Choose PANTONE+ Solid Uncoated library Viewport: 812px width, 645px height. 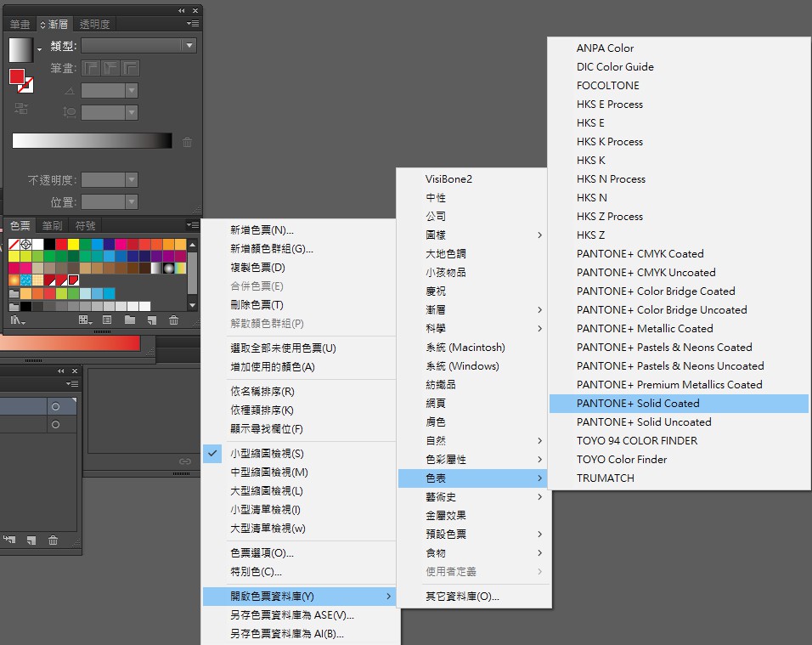click(x=679, y=422)
